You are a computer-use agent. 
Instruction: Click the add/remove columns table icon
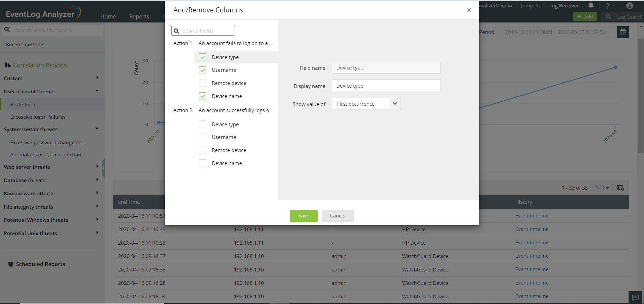pos(620,188)
